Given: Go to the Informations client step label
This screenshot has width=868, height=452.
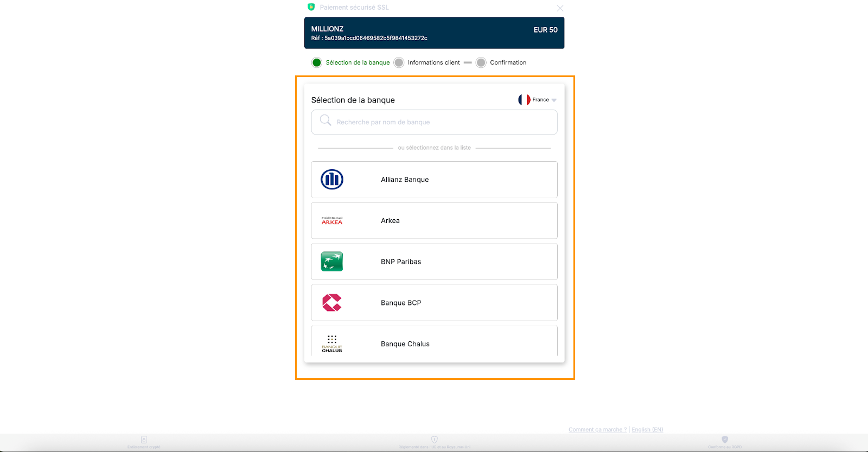Looking at the screenshot, I should (433, 62).
